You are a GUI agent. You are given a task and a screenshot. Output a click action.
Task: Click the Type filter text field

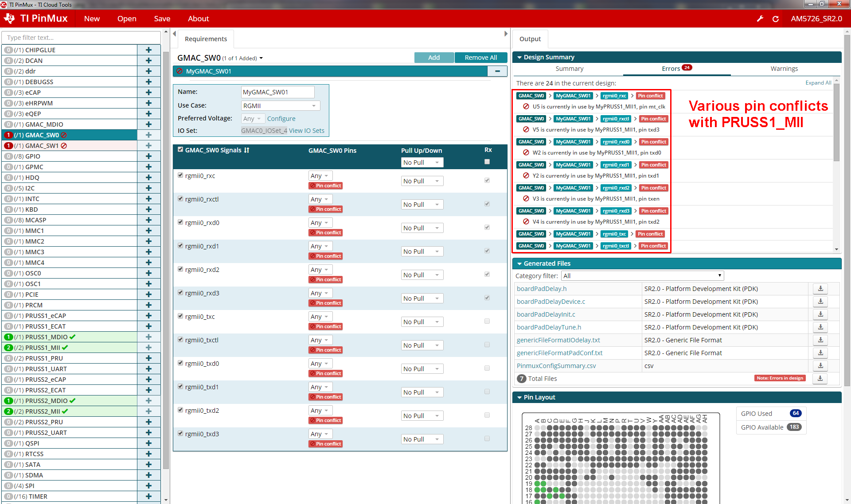point(81,38)
